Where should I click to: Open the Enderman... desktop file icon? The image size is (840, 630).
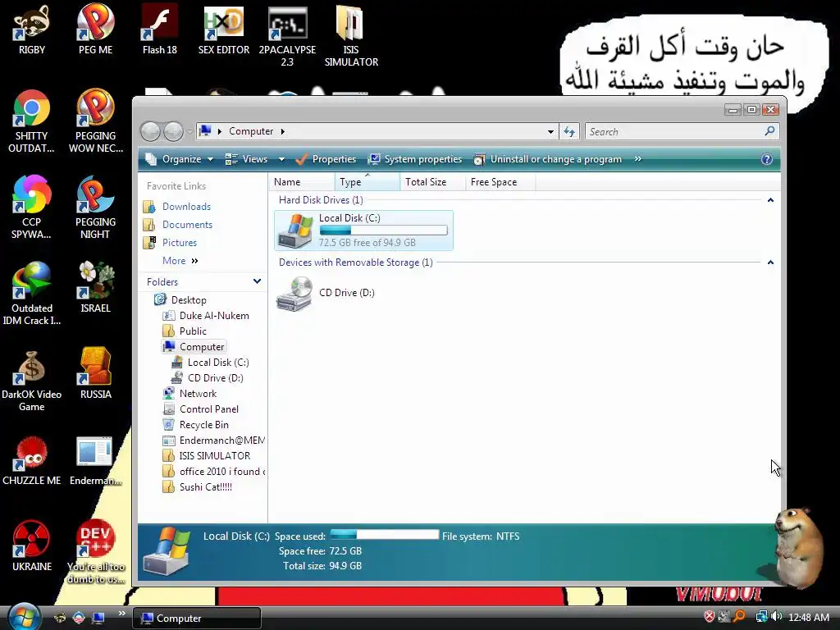tap(95, 459)
